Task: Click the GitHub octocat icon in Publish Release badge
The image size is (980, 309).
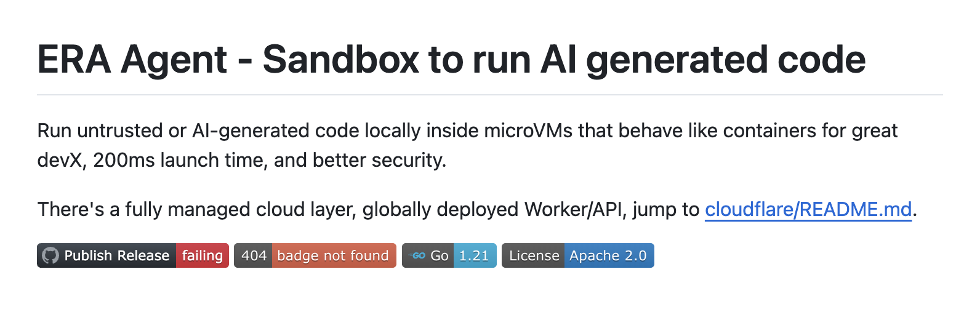Action: tap(50, 255)
